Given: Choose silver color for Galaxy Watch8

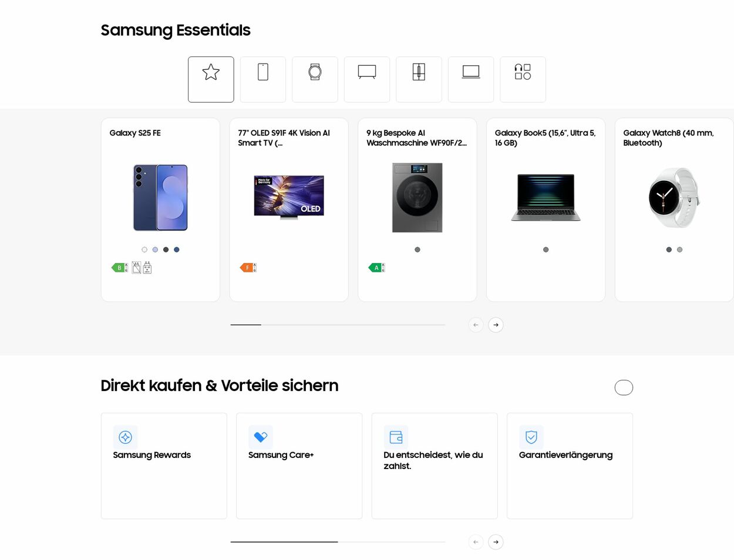Looking at the screenshot, I should click(679, 249).
